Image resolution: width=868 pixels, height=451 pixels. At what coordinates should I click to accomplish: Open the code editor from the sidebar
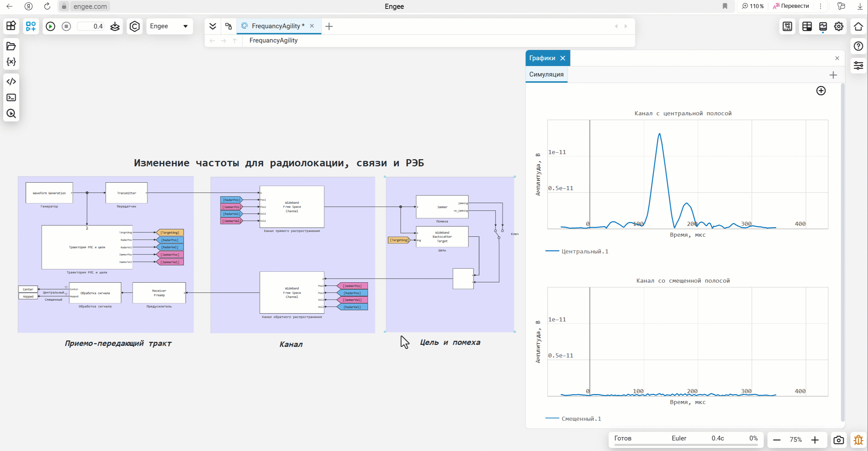pos(11,81)
